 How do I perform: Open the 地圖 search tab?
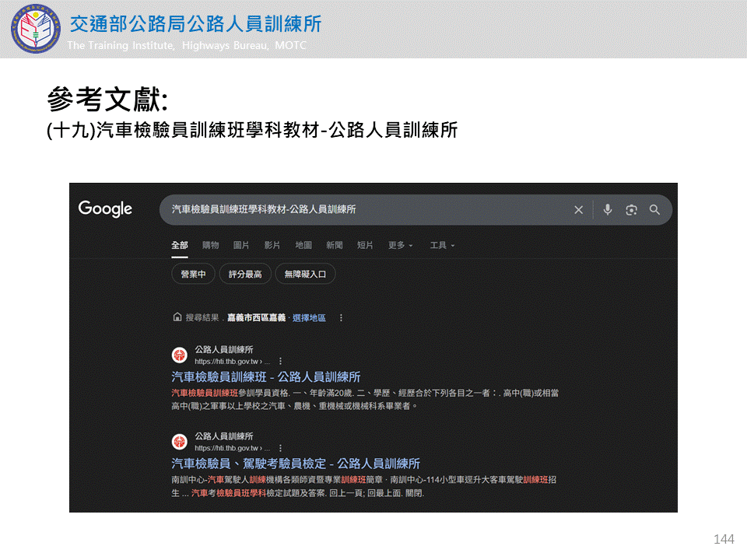[x=303, y=246]
